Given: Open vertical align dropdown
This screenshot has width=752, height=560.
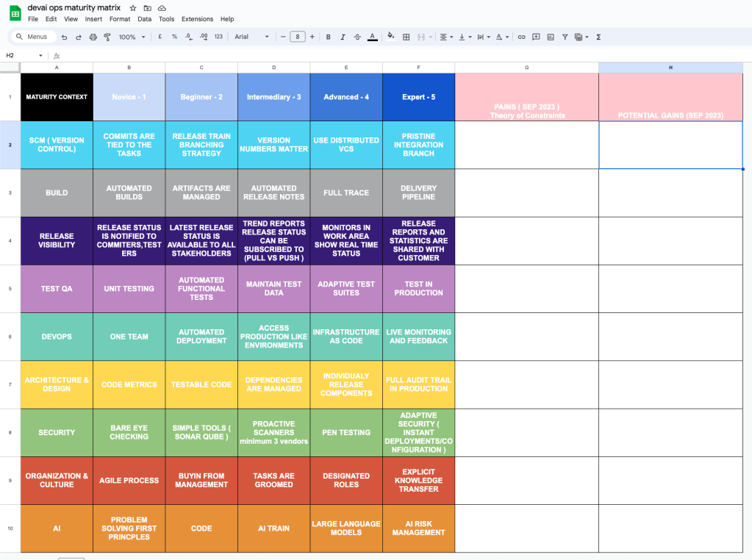Looking at the screenshot, I should (x=465, y=37).
